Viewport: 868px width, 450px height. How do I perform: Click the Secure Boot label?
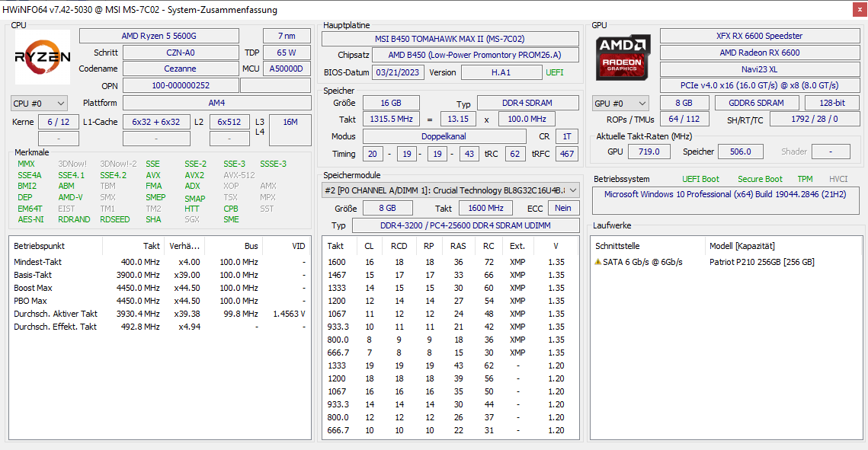(760, 179)
